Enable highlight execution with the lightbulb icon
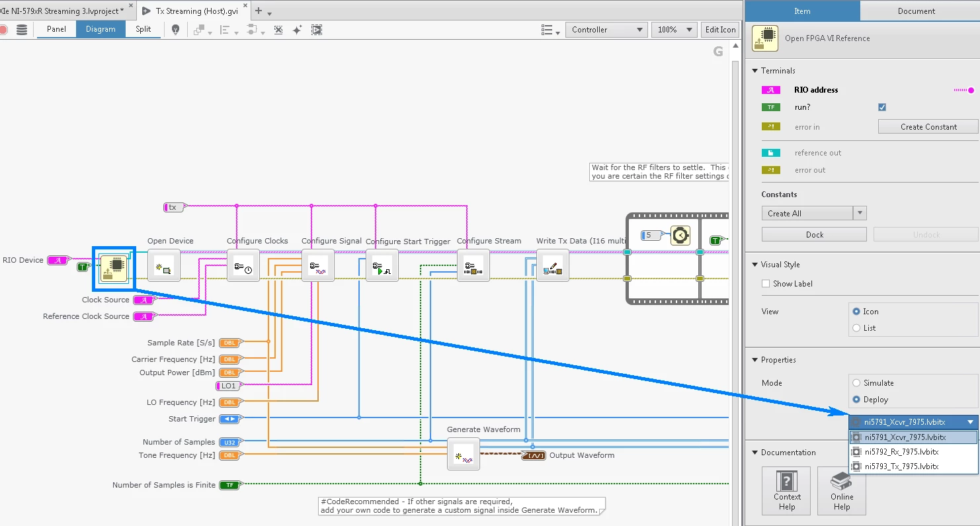 coord(174,29)
